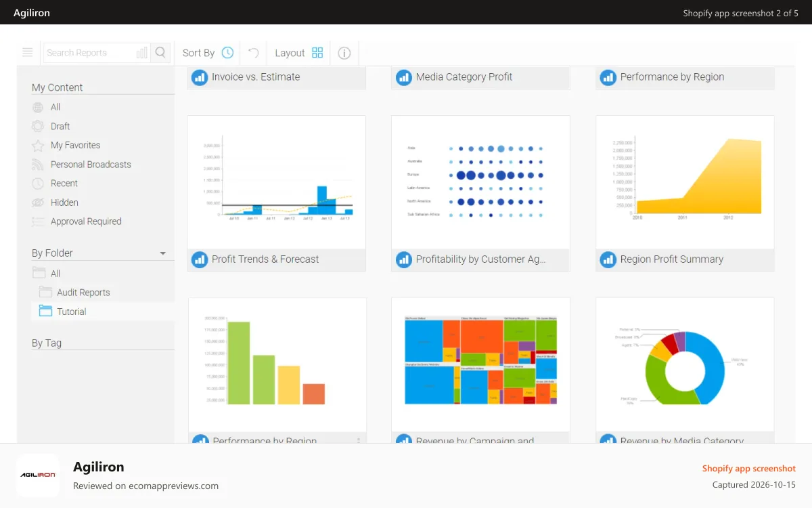Click the Region Profit Summary chart icon
The image size is (812, 508).
click(x=608, y=259)
